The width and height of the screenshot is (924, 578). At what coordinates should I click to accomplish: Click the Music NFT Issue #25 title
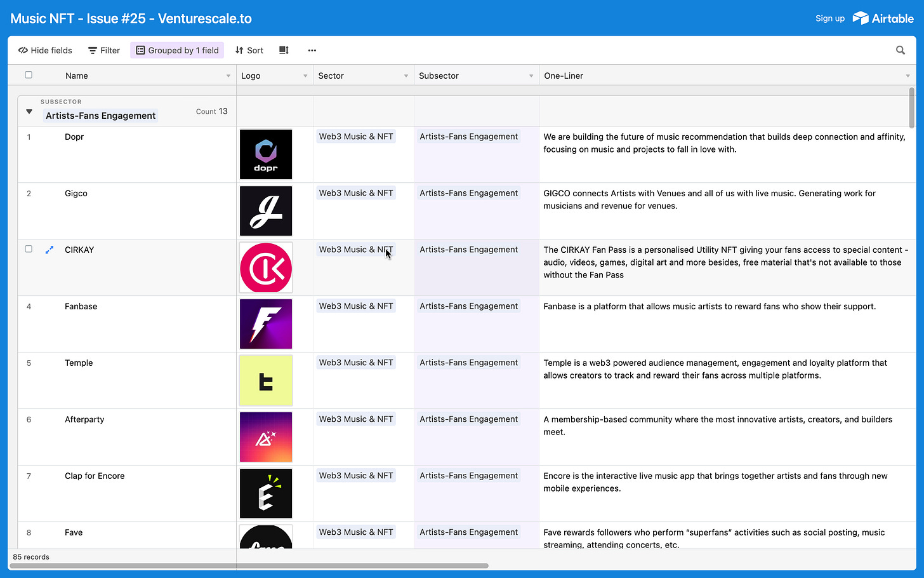click(131, 18)
